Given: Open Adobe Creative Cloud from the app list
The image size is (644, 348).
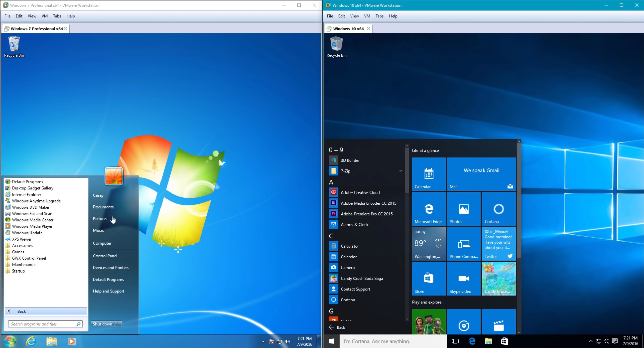Looking at the screenshot, I should (x=360, y=192).
